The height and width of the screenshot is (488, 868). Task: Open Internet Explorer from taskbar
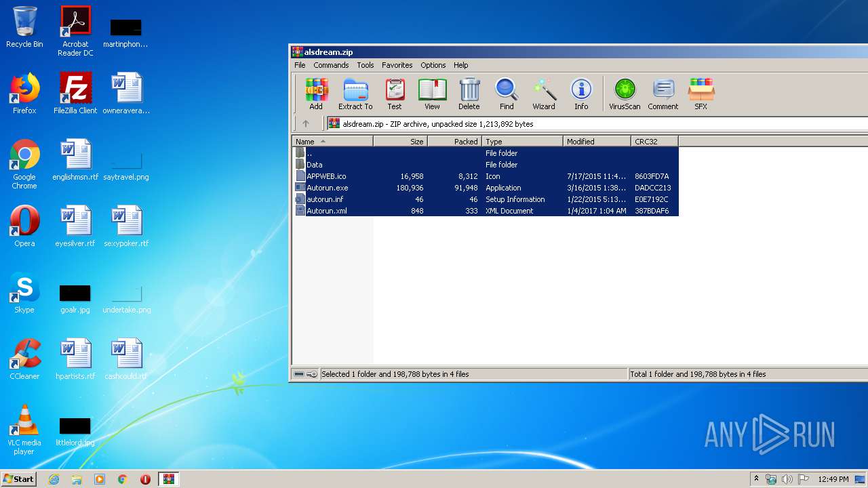point(54,479)
